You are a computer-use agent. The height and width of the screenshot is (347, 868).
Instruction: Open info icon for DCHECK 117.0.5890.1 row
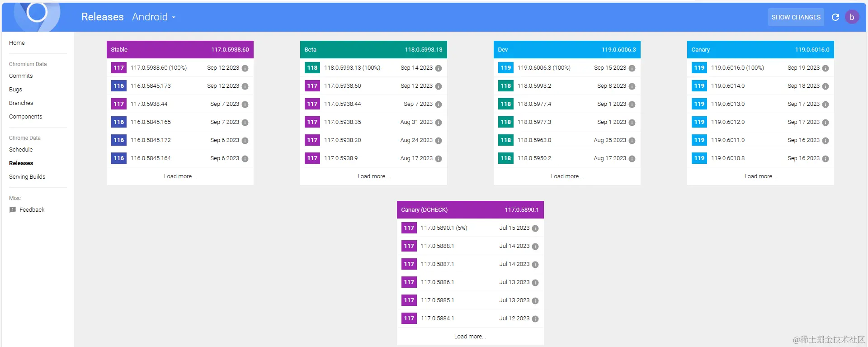click(535, 228)
